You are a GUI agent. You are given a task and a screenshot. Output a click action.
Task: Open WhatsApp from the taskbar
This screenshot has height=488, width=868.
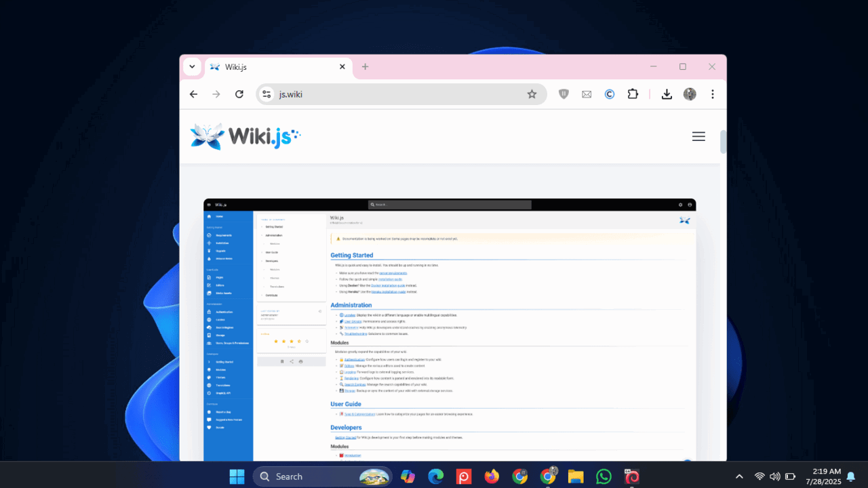(x=603, y=476)
